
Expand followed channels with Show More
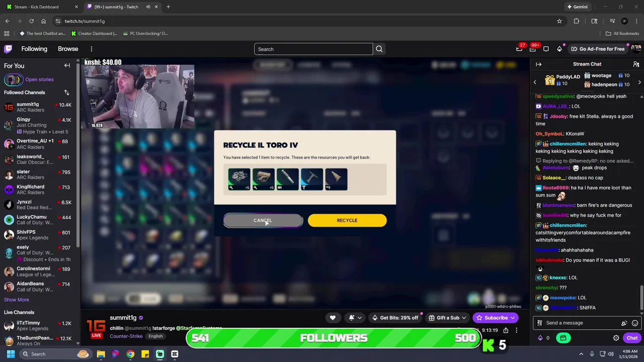click(x=17, y=300)
